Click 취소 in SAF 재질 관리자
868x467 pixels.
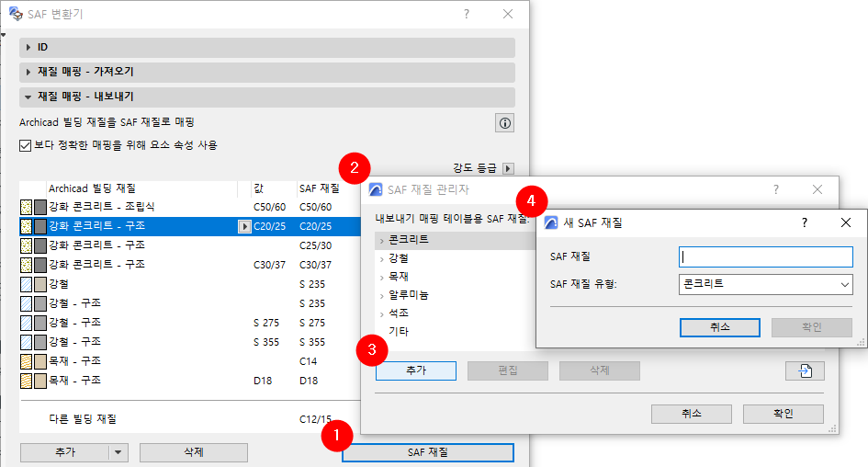pos(692,414)
